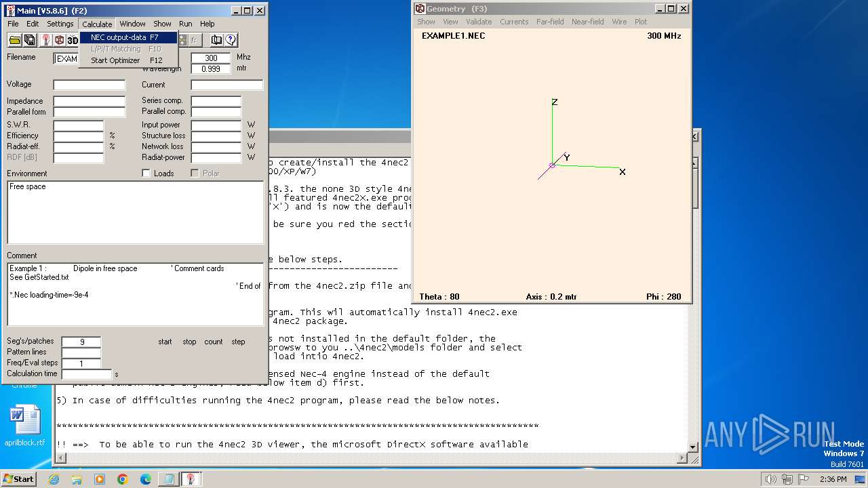The height and width of the screenshot is (488, 868).
Task: Click the Voltage field
Action: (x=90, y=85)
